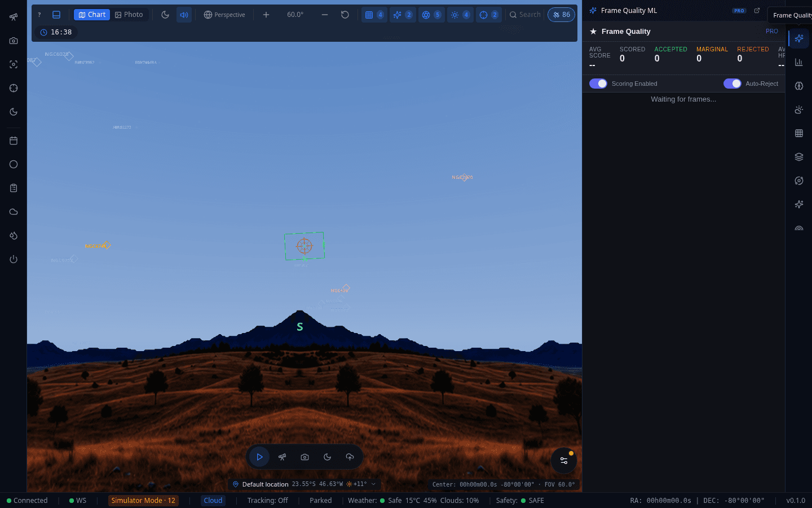Click the Tracking: Off status entry

click(x=267, y=501)
